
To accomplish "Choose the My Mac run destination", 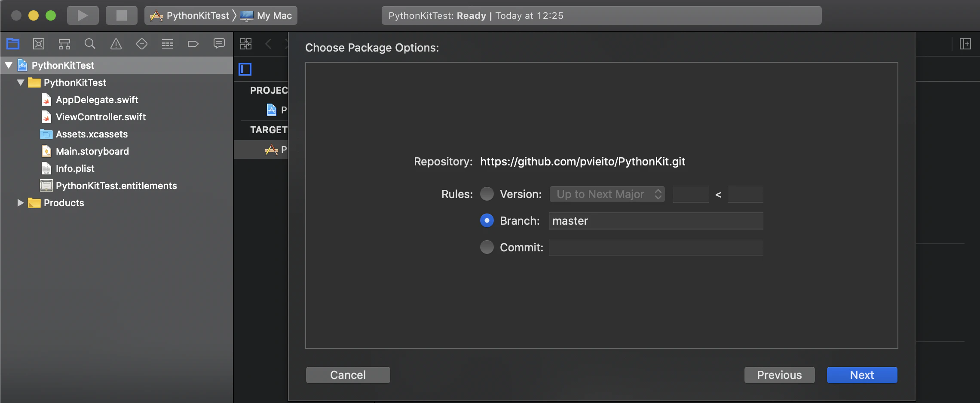I will [266, 15].
